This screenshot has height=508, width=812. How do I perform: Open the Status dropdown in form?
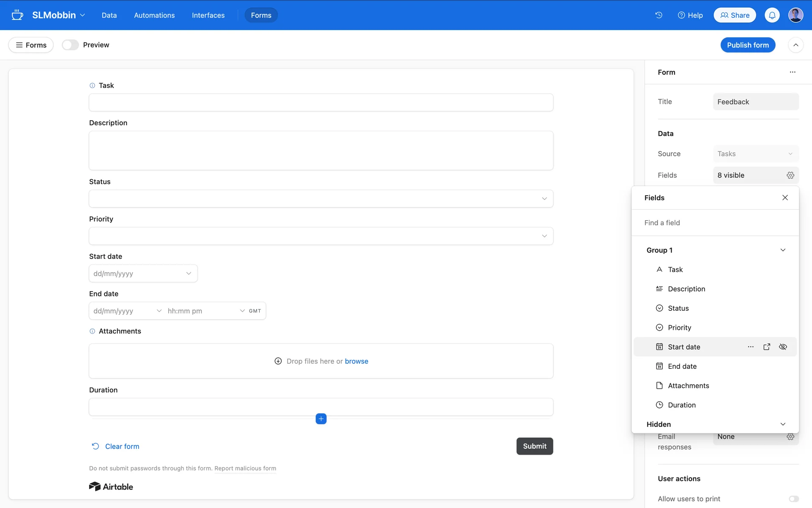(321, 199)
